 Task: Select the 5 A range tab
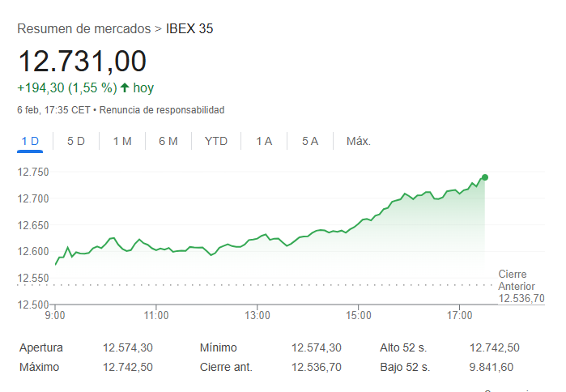point(310,141)
